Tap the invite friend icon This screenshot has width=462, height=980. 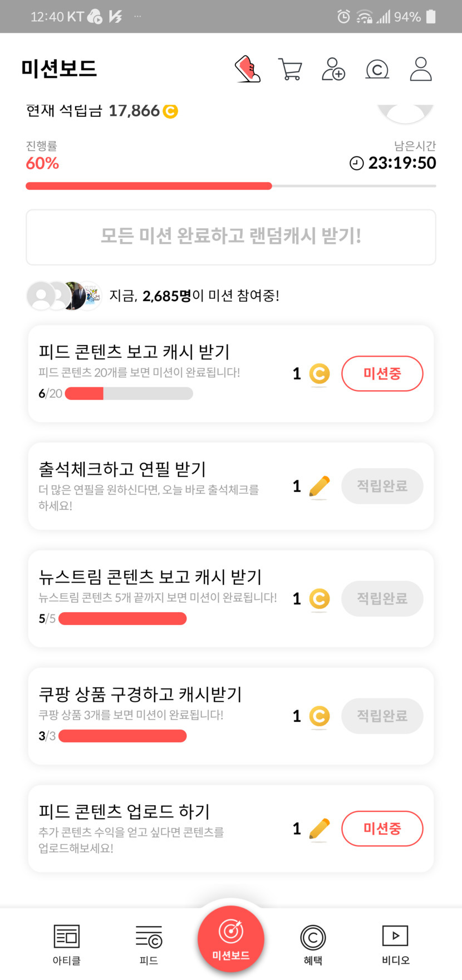[x=333, y=69]
